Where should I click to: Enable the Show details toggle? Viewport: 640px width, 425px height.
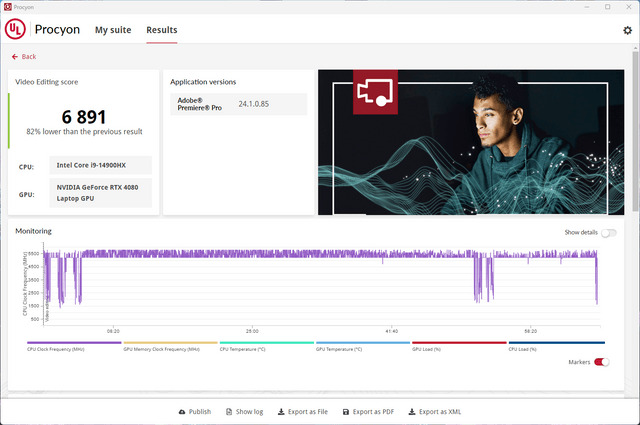click(x=608, y=232)
